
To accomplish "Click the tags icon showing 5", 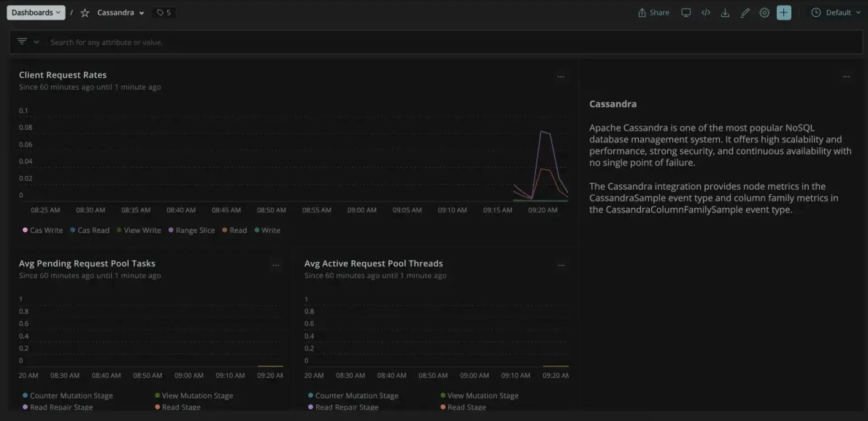I will point(164,13).
